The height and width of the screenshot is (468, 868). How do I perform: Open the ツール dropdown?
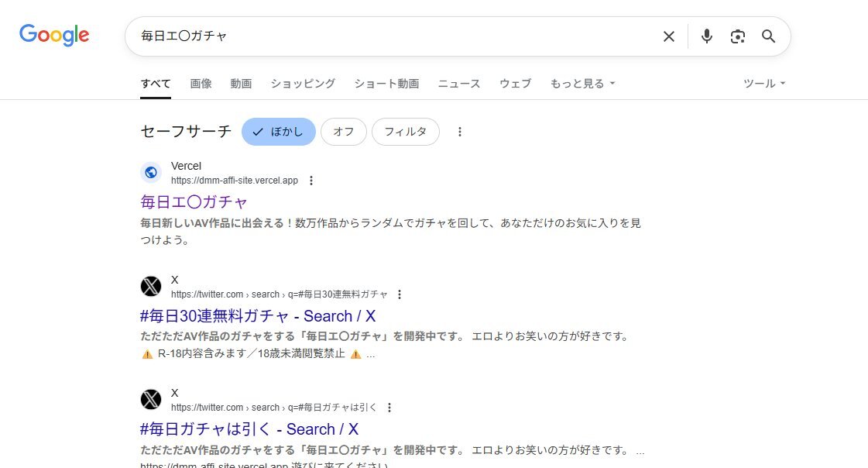point(764,84)
